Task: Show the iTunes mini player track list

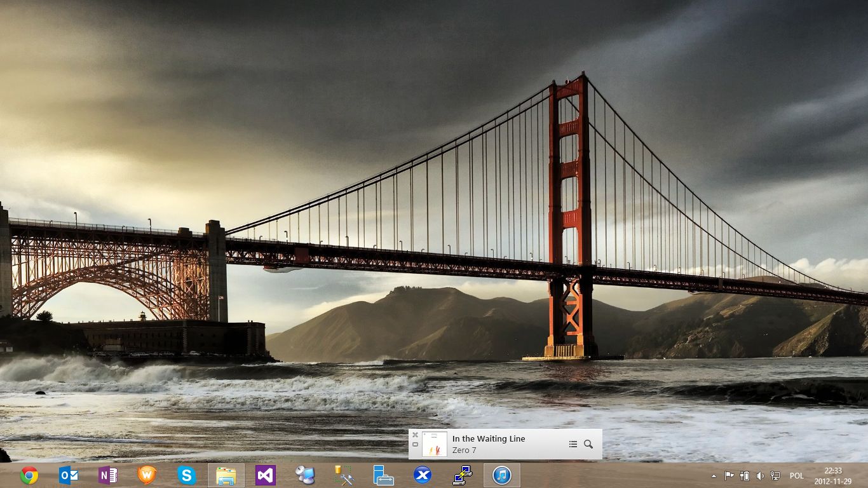Action: (573, 444)
